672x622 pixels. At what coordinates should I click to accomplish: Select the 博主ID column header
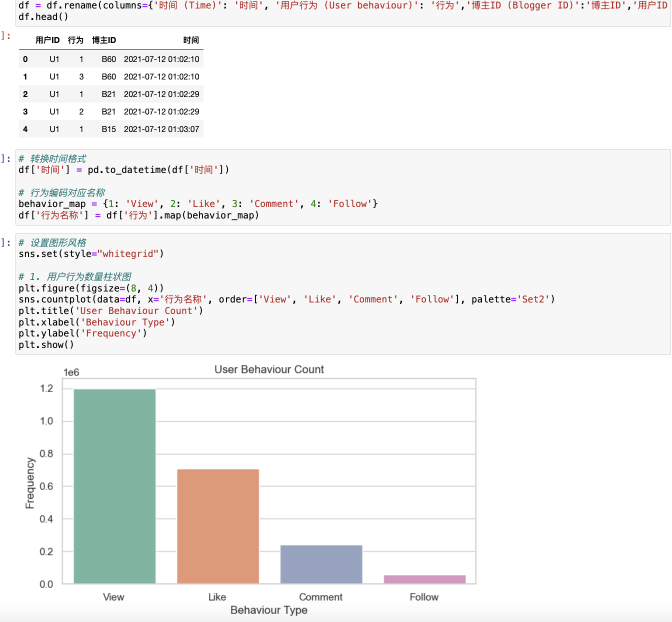(x=104, y=40)
